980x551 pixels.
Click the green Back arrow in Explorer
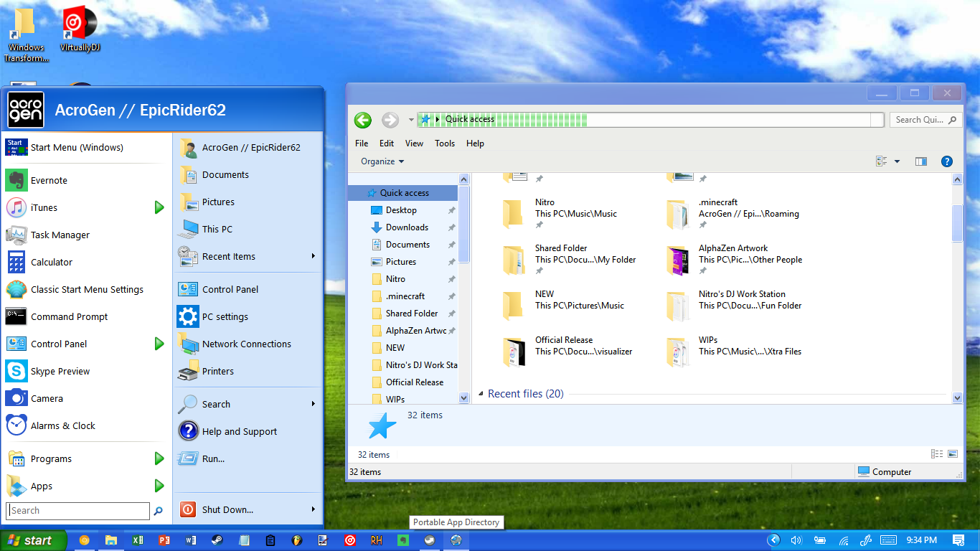pyautogui.click(x=363, y=120)
